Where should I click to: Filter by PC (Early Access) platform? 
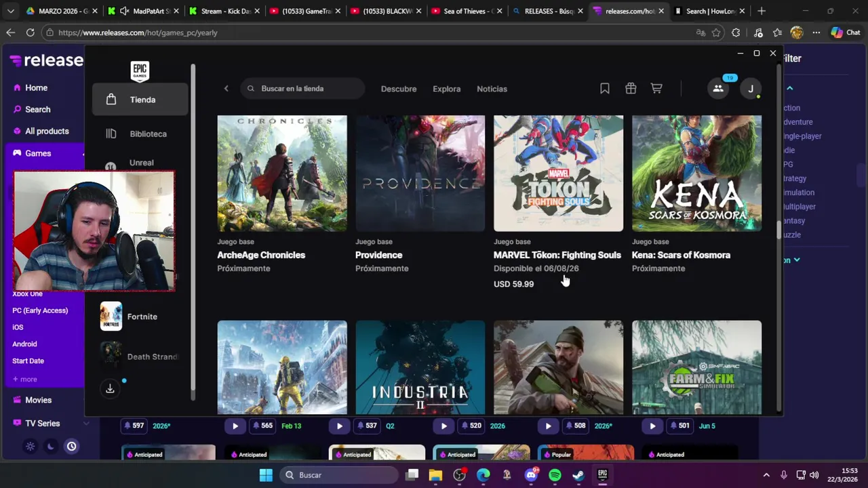click(x=40, y=310)
